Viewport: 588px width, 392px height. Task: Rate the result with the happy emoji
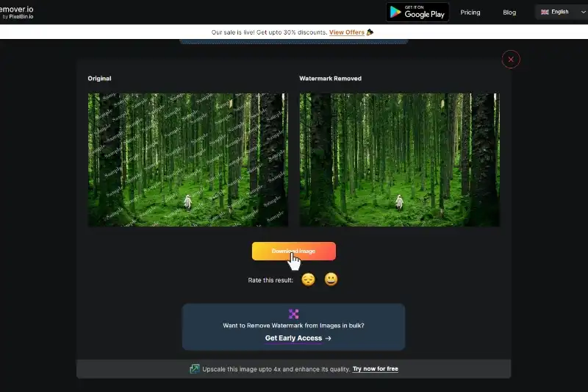point(331,279)
